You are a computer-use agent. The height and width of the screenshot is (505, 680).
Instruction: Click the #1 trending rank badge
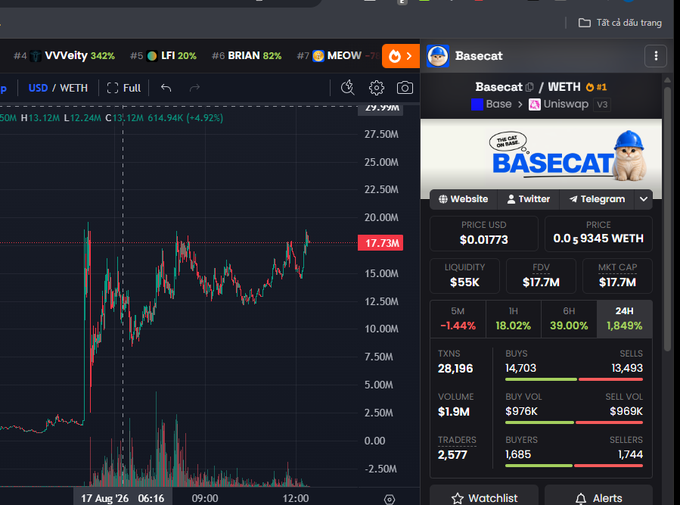point(596,87)
